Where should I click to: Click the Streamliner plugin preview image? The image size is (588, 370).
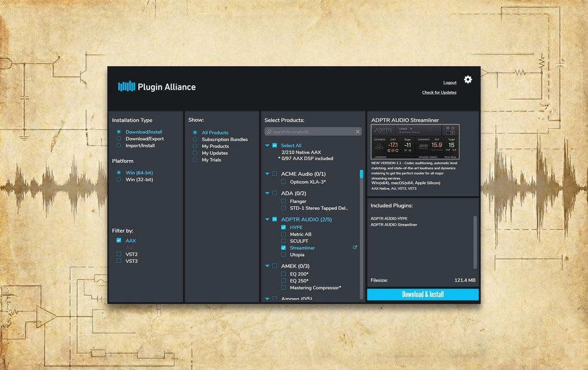pos(415,142)
